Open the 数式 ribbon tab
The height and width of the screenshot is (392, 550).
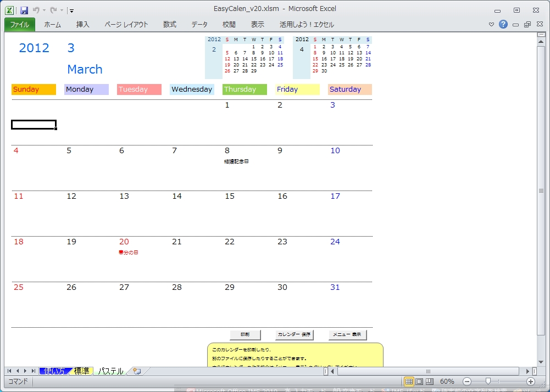[x=169, y=25]
